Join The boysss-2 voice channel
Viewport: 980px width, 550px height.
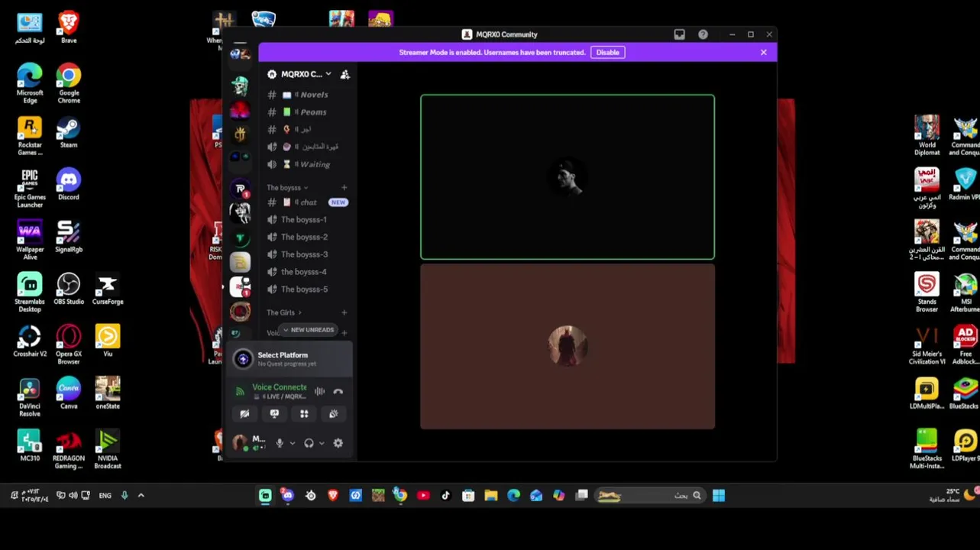(x=307, y=238)
